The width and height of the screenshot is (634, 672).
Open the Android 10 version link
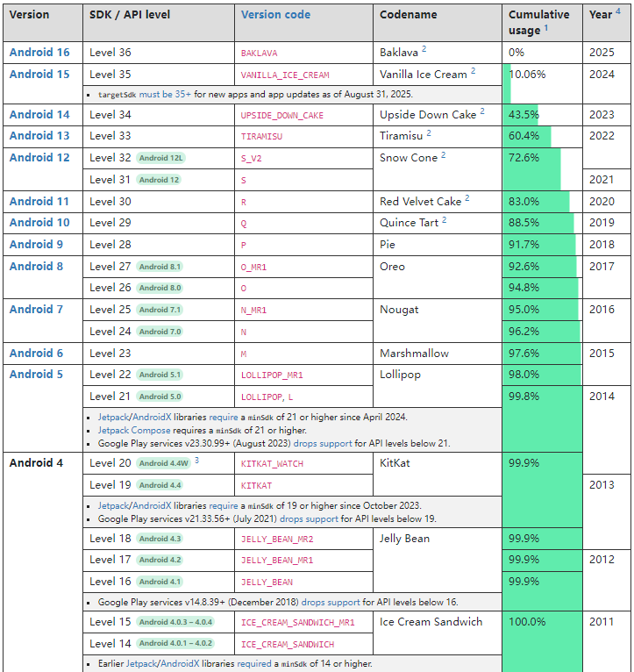(39, 223)
